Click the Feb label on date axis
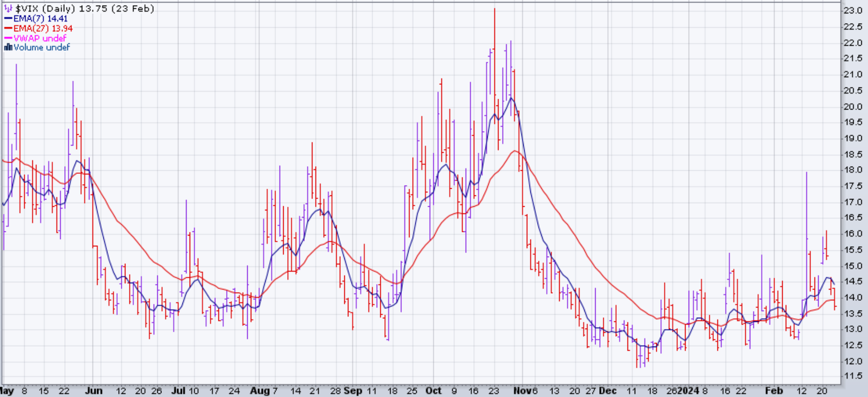Viewport: 868px width, 397px height. (773, 391)
